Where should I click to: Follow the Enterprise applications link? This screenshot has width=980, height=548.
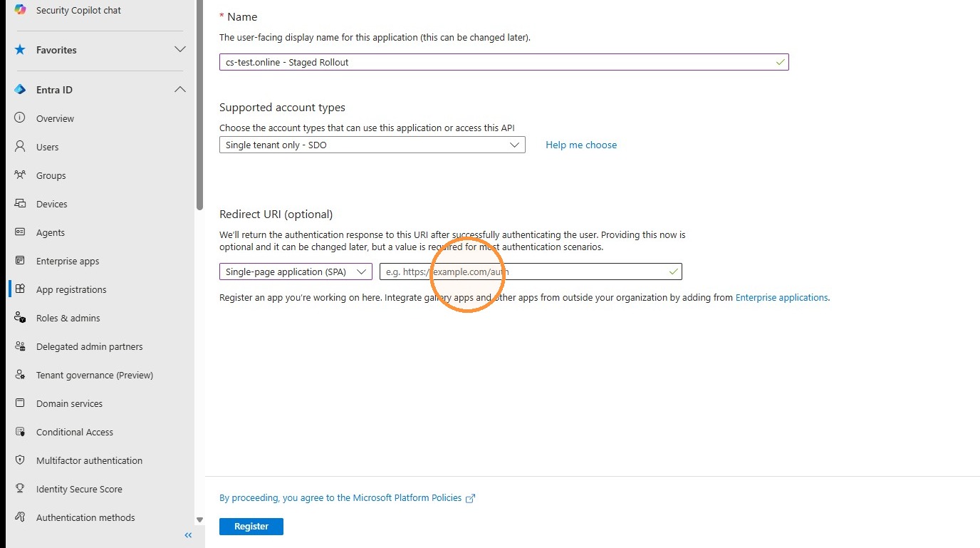(781, 298)
